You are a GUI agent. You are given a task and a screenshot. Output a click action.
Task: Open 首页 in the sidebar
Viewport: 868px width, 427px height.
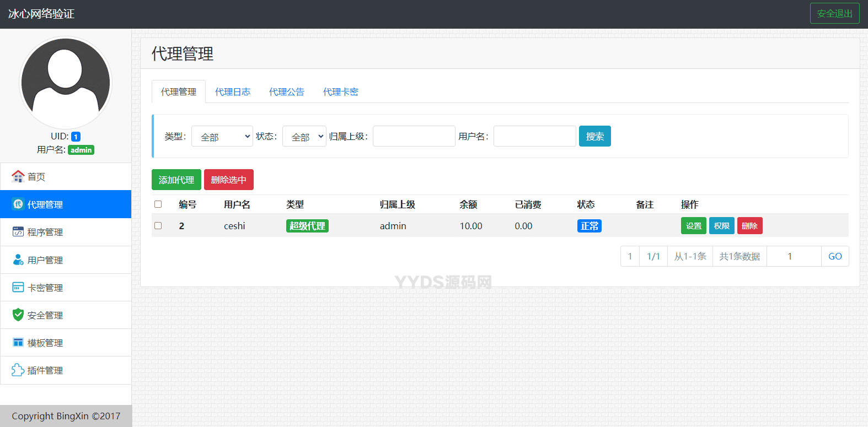[x=66, y=176]
